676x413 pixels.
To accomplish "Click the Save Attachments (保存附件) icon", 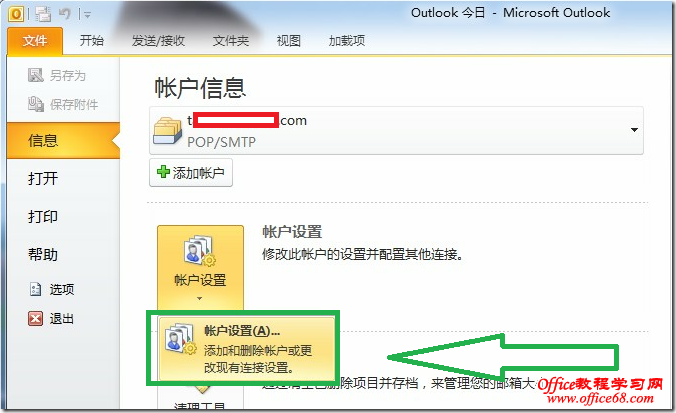I will coord(36,104).
